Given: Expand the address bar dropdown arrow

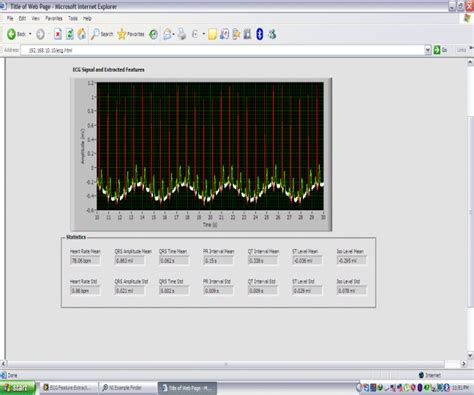Looking at the screenshot, I should [428, 50].
